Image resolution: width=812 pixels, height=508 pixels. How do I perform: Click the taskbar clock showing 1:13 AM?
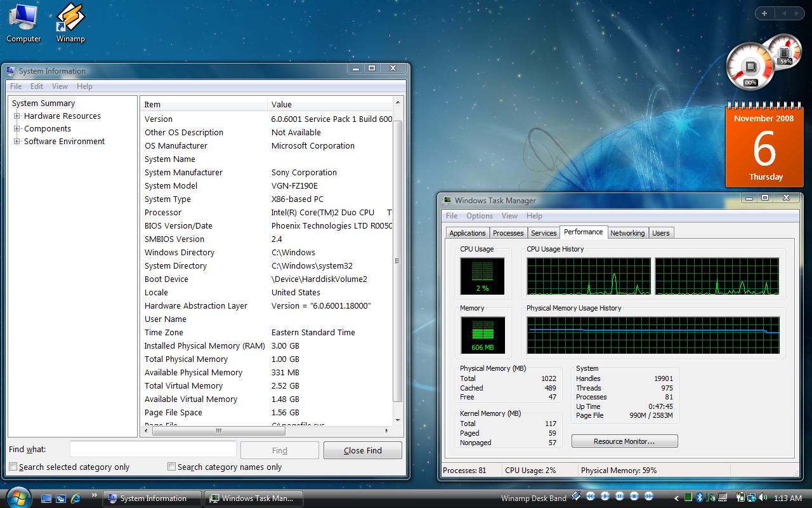click(x=787, y=498)
